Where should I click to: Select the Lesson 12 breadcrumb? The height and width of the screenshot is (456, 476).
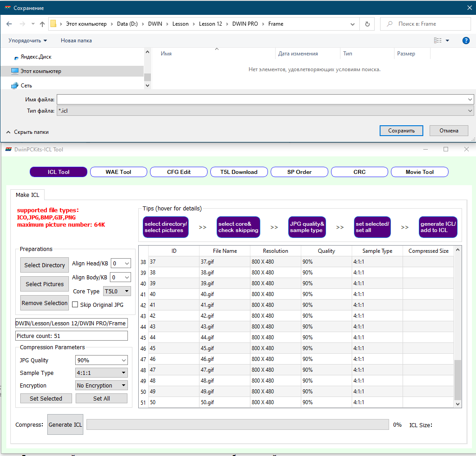point(210,24)
